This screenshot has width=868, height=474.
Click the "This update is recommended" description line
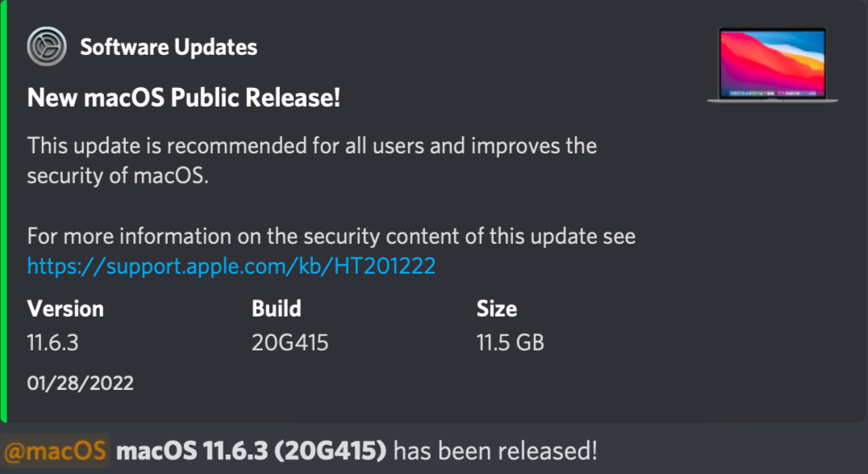(311, 146)
